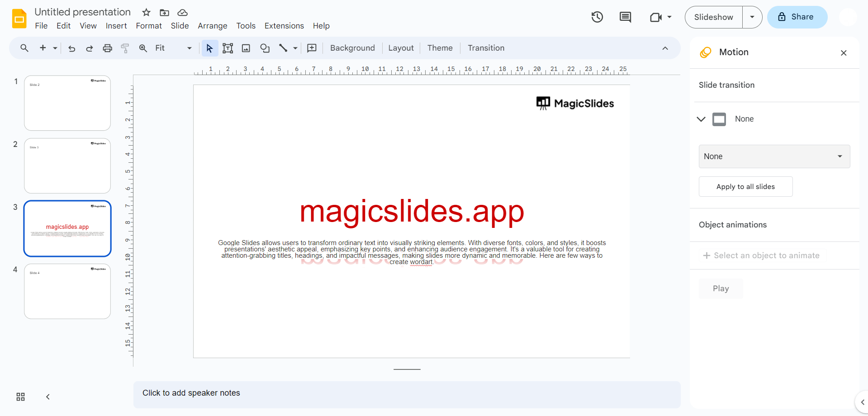Rename the Untitled presentation title
Screen dimensions: 868x416
pyautogui.click(x=82, y=12)
